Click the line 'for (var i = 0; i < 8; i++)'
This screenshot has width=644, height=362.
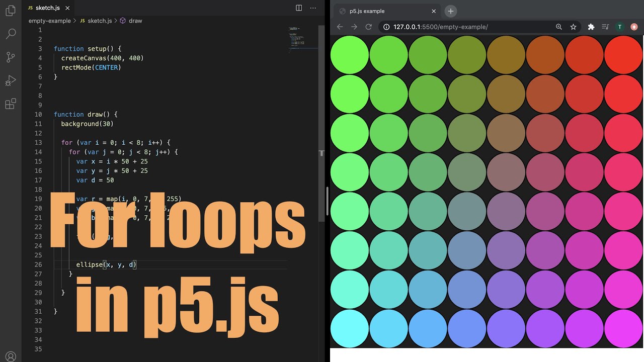[x=116, y=143]
